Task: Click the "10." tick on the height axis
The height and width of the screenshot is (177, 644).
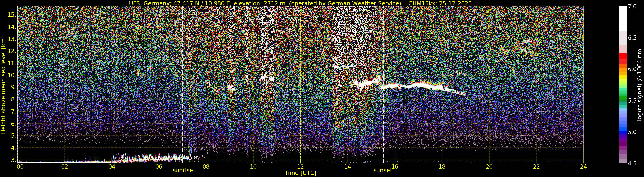Action: [12, 75]
